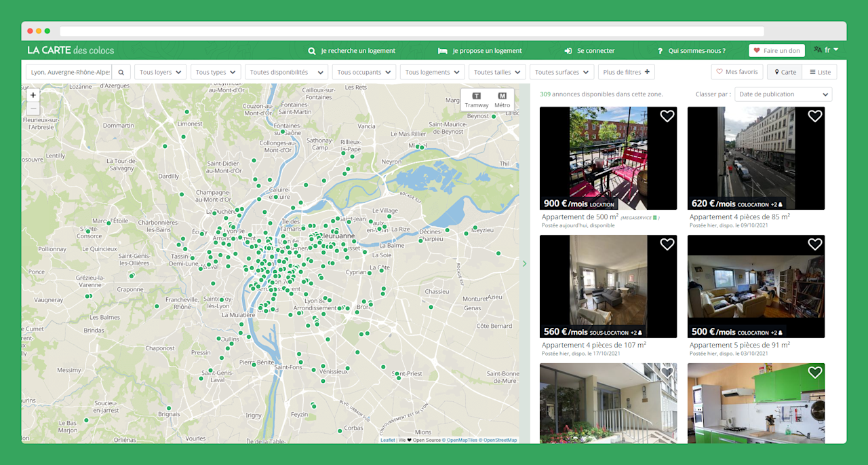
Task: Expand the Toutes tailles filter
Action: [497, 72]
